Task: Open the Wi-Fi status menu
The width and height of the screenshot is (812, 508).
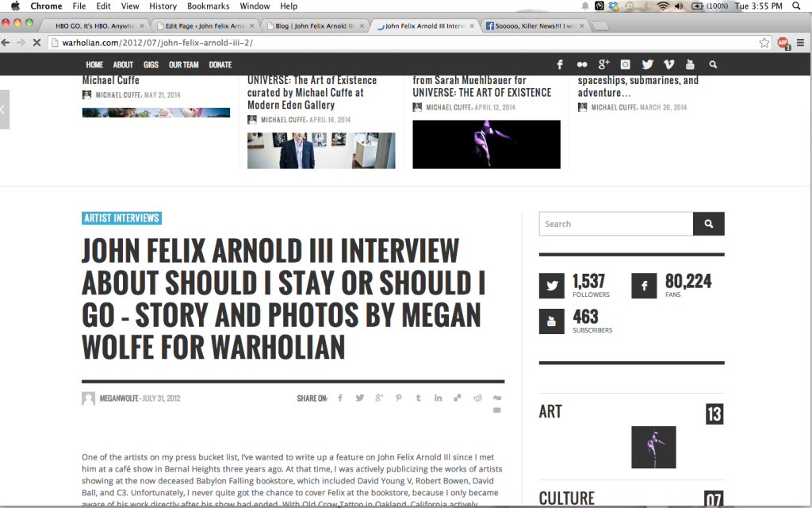Action: point(663,6)
